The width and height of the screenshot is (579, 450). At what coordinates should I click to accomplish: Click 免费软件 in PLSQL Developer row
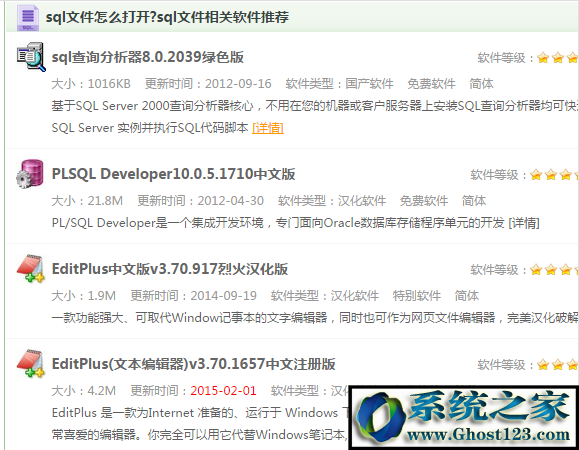[x=424, y=201]
